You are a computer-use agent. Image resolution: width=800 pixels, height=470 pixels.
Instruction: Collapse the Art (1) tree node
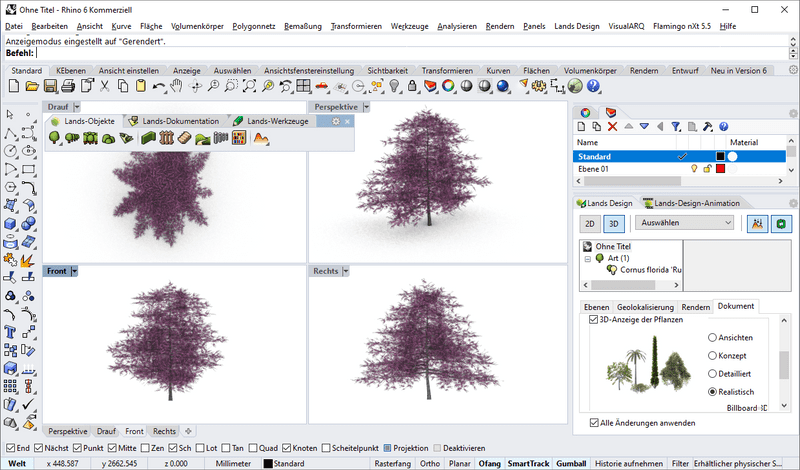click(x=586, y=259)
